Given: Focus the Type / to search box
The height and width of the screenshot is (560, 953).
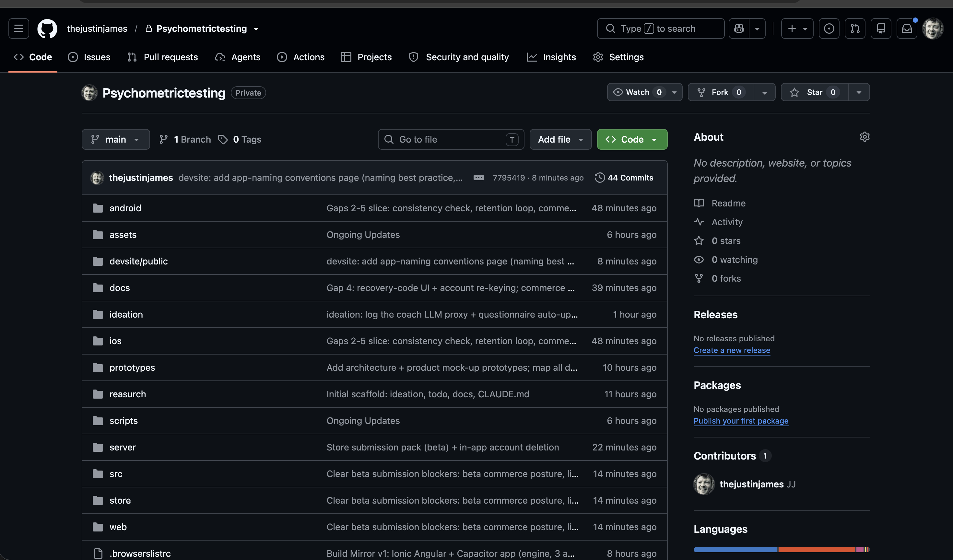Looking at the screenshot, I should (x=661, y=29).
